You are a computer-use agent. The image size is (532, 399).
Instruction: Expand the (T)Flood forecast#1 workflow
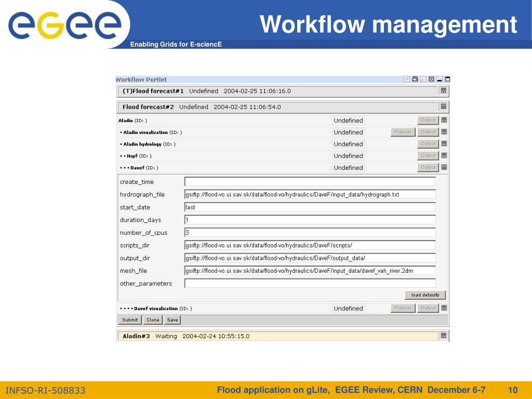(444, 90)
